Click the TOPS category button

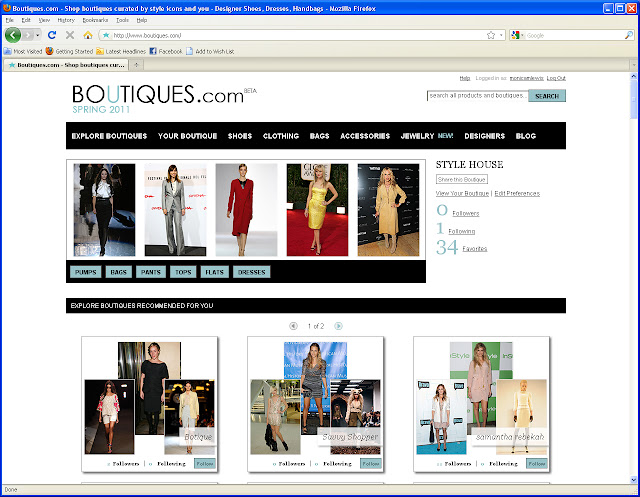click(x=183, y=272)
